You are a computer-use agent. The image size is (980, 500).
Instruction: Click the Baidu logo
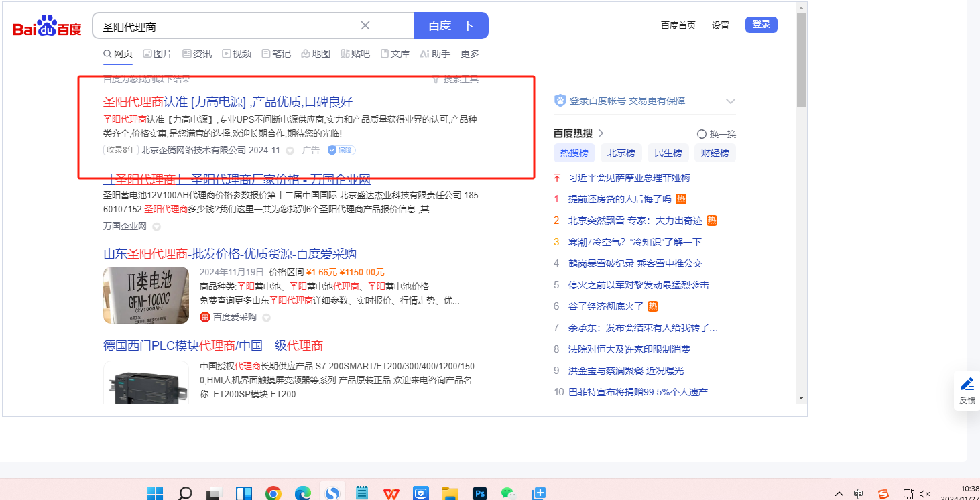pyautogui.click(x=47, y=26)
